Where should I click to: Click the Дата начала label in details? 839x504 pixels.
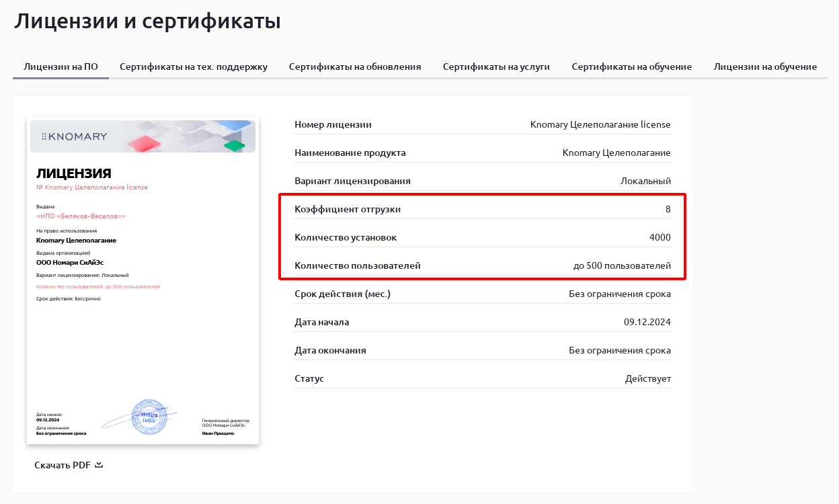coord(321,322)
